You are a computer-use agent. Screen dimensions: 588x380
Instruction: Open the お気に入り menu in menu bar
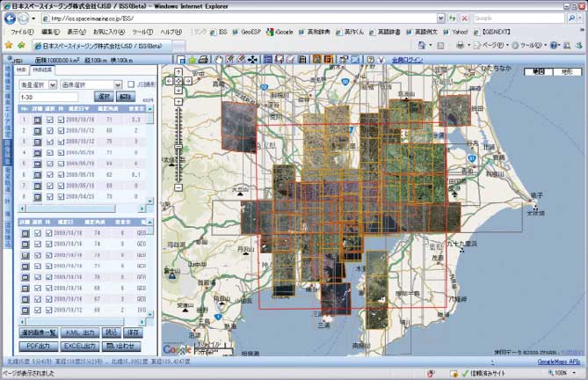108,32
